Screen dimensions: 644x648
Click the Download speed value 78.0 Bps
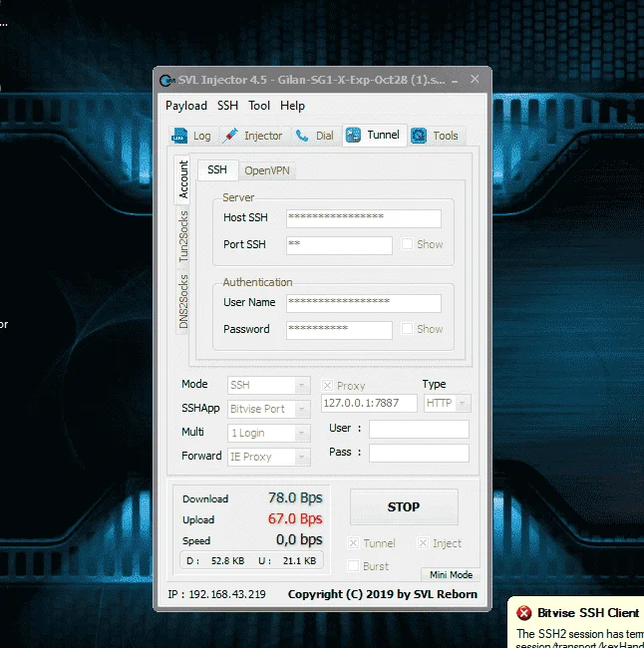point(295,497)
